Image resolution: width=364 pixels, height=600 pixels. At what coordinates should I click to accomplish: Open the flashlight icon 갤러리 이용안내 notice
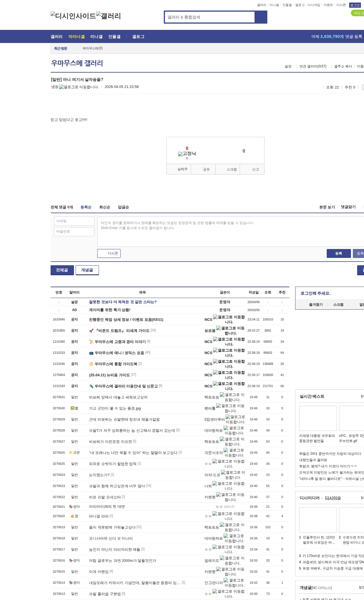pyautogui.click(x=125, y=386)
